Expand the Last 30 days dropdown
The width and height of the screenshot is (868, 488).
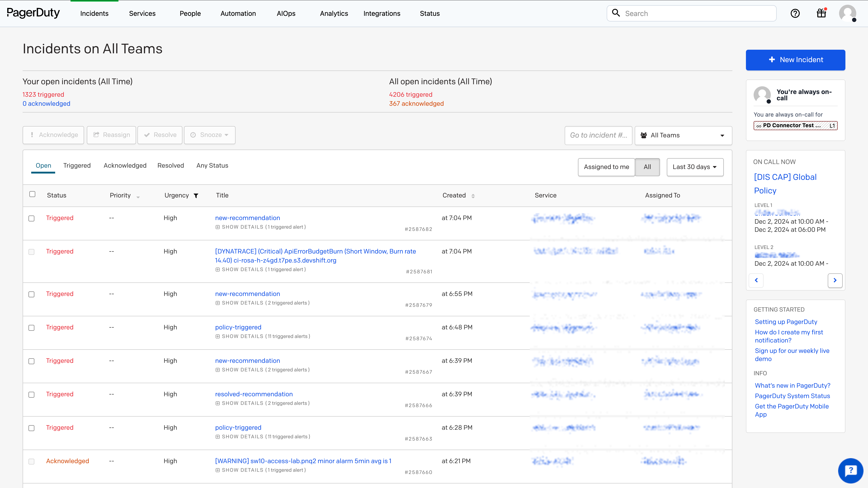point(695,167)
